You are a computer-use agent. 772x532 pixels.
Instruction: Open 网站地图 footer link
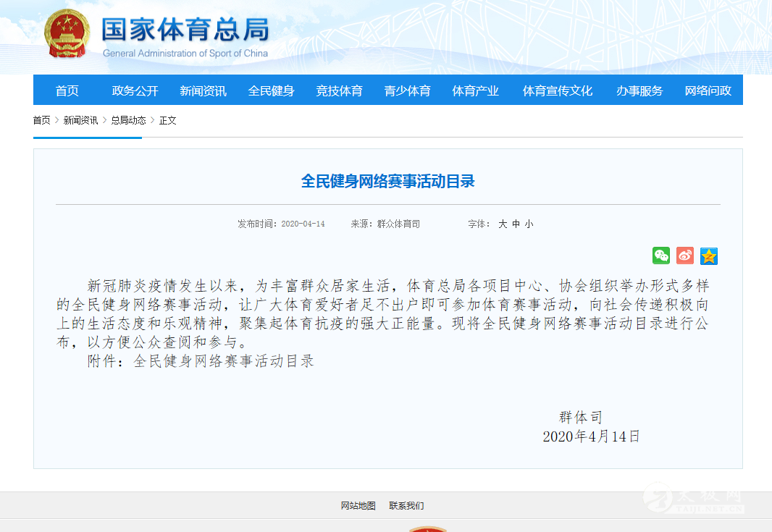[x=358, y=506]
